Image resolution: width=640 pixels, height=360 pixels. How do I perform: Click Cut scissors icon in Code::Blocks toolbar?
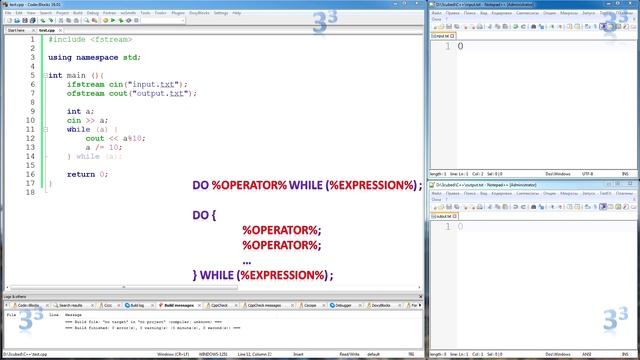[61, 20]
